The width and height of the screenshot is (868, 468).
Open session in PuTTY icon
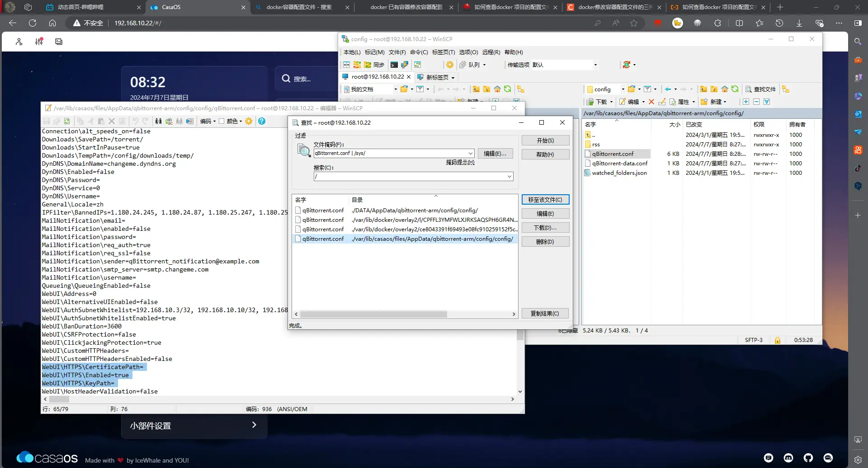click(x=405, y=65)
